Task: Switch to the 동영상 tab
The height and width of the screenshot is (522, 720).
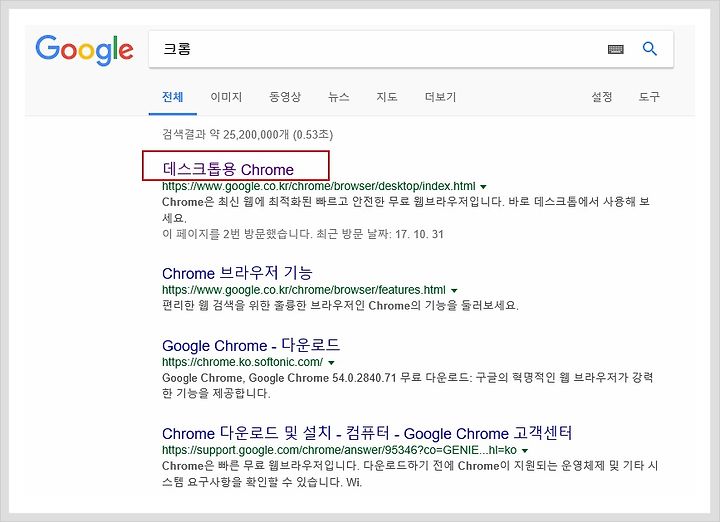Action: 285,97
